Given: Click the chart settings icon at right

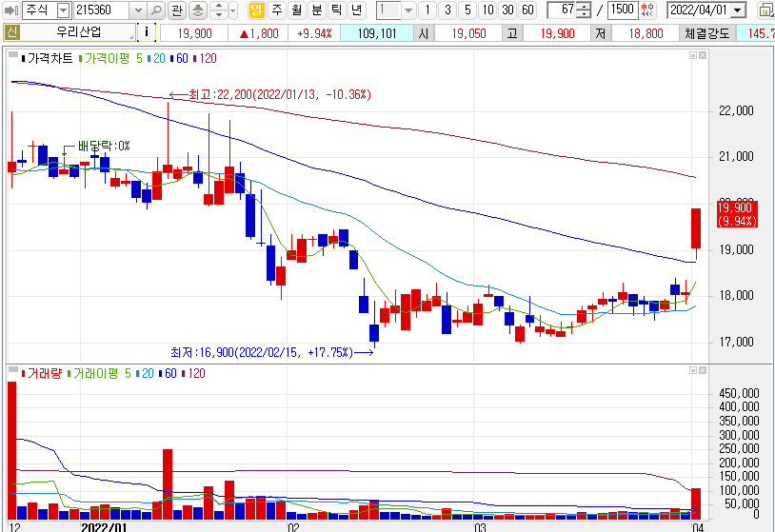Looking at the screenshot, I should coord(766,10).
